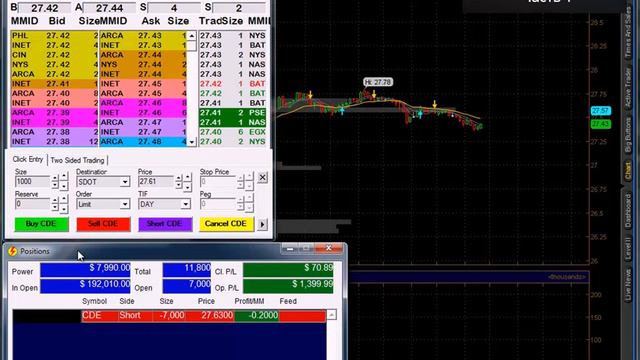Click the Feed column header
This screenshot has width=640, height=360.
(x=288, y=301)
